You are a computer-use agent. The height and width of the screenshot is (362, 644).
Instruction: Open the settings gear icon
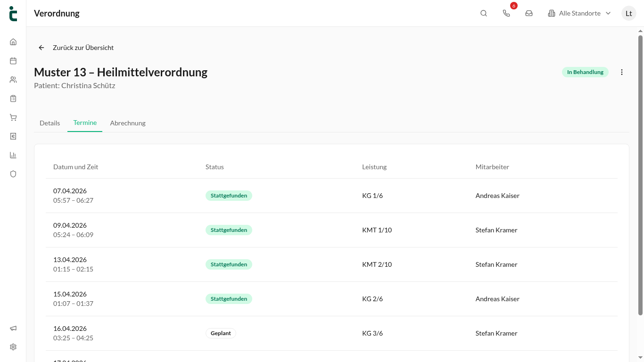tap(13, 347)
